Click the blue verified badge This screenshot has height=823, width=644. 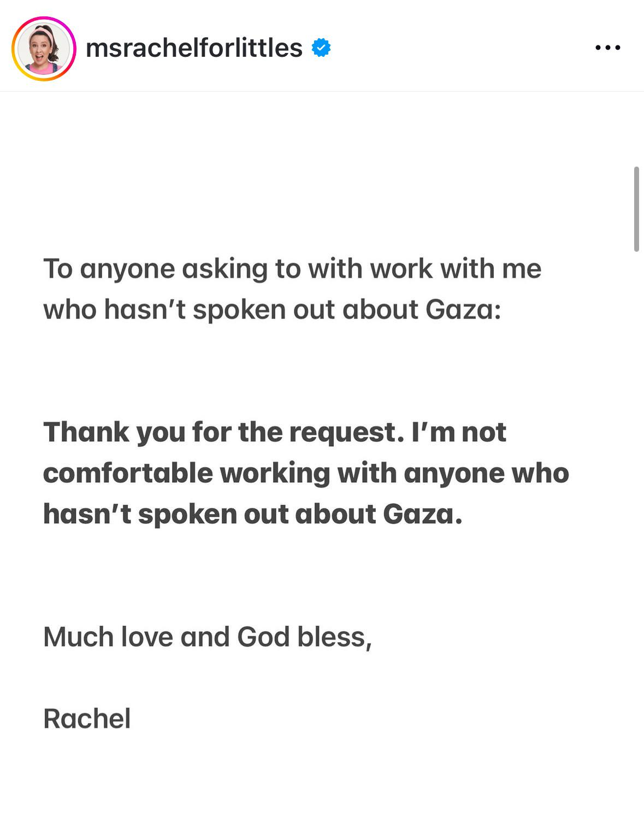(321, 48)
